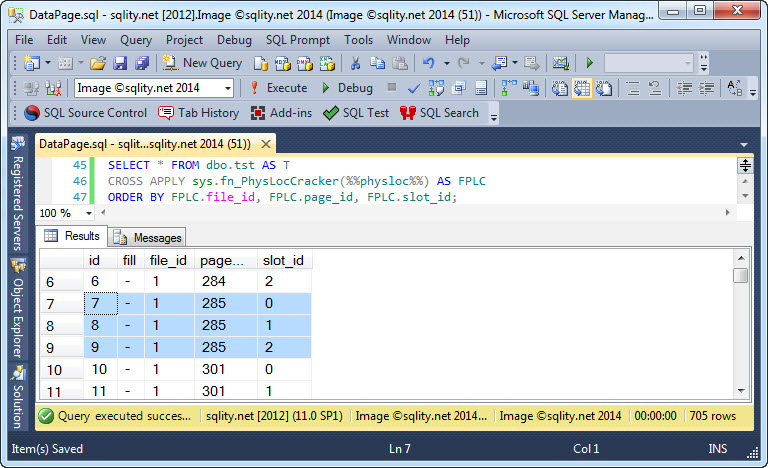This screenshot has height=468, width=768.
Task: Click the Parse checkmark icon
Action: (414, 89)
